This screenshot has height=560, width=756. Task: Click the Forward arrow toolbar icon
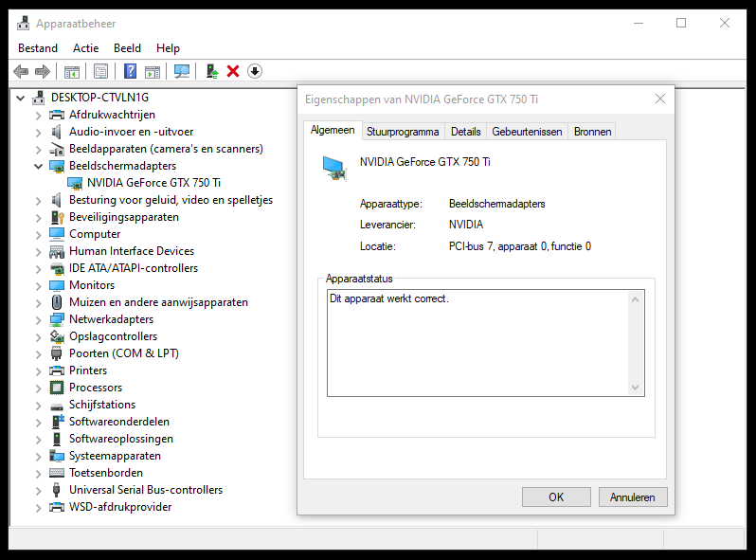pyautogui.click(x=43, y=71)
